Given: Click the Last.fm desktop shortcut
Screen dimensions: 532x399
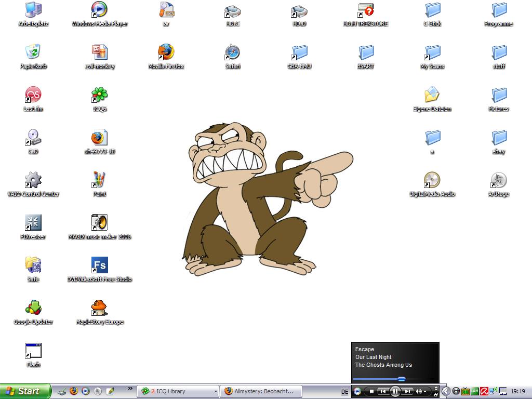Looking at the screenshot, I should tap(33, 100).
